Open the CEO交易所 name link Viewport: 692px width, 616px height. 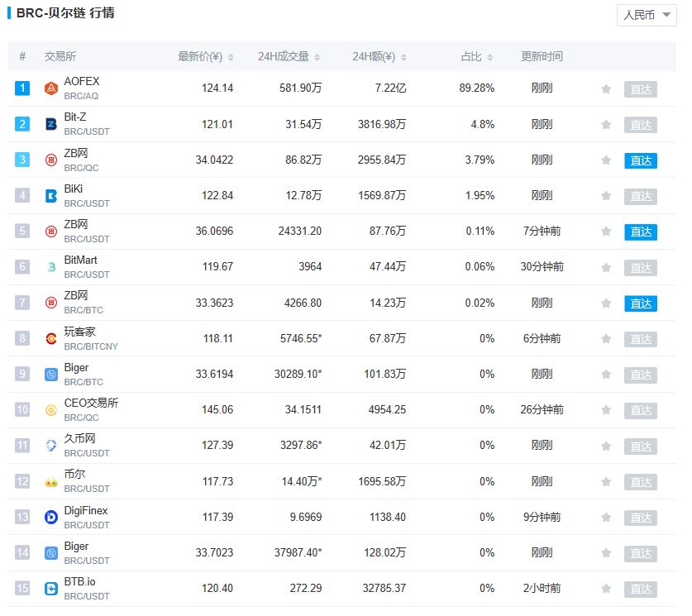click(x=91, y=403)
